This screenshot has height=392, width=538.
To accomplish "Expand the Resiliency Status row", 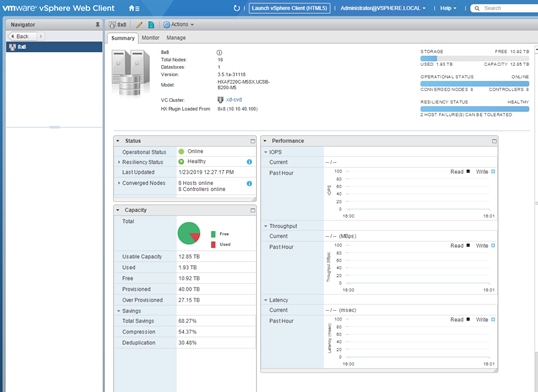I will click(x=119, y=162).
